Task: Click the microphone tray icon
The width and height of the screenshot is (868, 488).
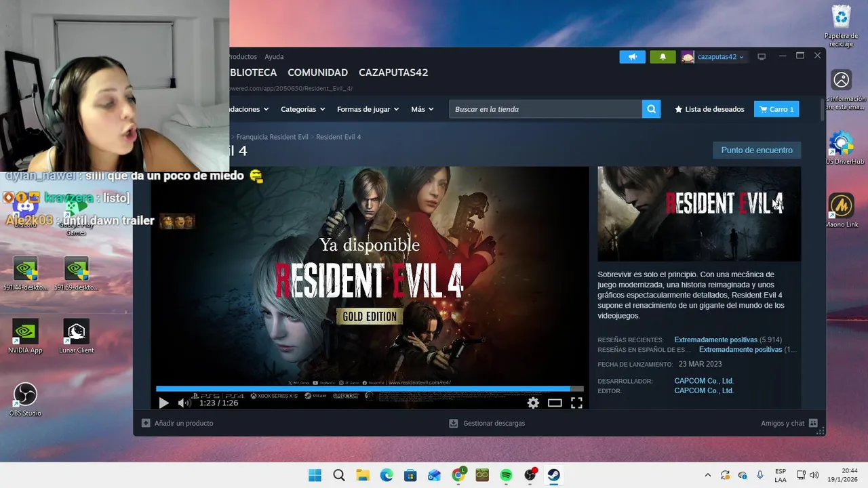Action: coord(760,475)
